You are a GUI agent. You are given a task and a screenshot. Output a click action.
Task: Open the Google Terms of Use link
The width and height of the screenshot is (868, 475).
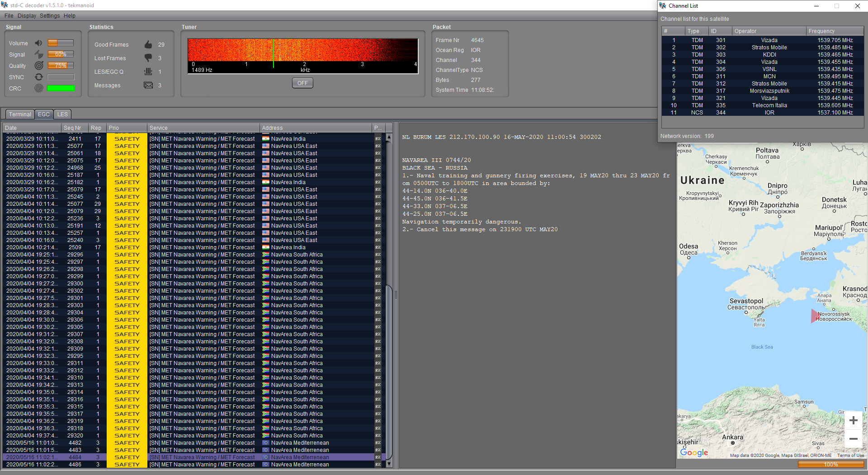(850, 456)
